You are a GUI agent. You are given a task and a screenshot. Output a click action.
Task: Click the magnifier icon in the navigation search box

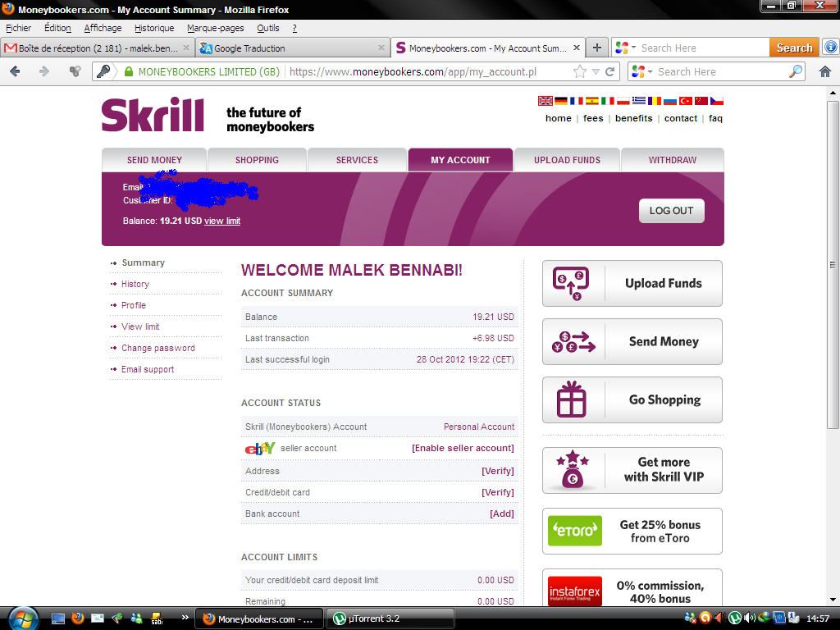coord(796,71)
